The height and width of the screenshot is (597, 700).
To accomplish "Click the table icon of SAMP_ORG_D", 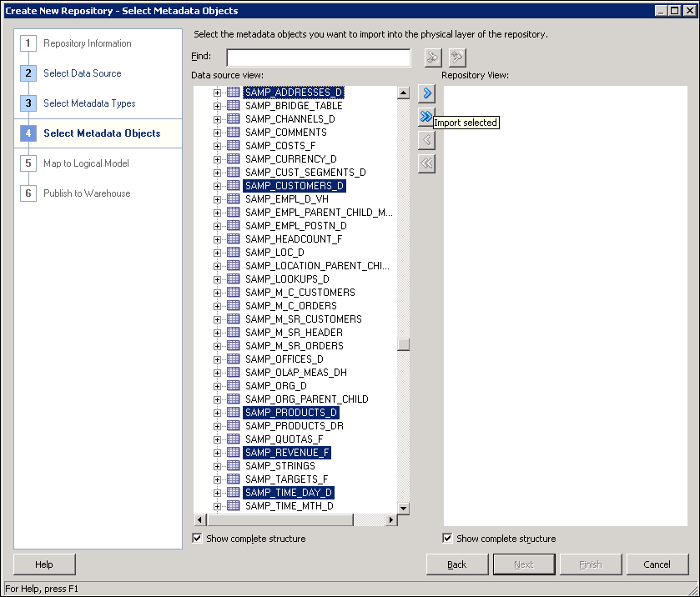I will (233, 385).
